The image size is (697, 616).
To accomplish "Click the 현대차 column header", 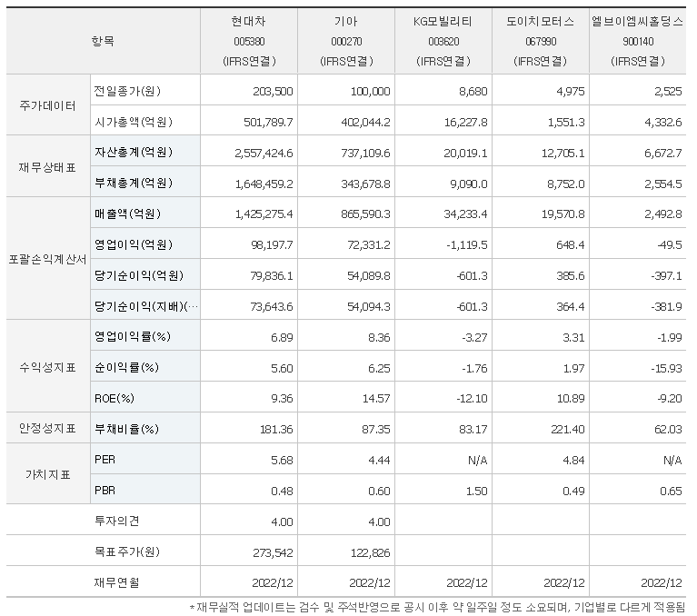I will pos(249,41).
